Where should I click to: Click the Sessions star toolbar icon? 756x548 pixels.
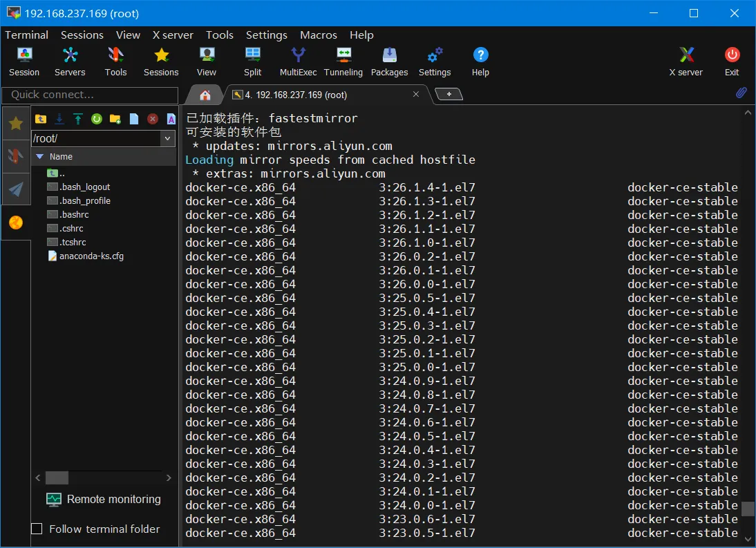tap(161, 62)
